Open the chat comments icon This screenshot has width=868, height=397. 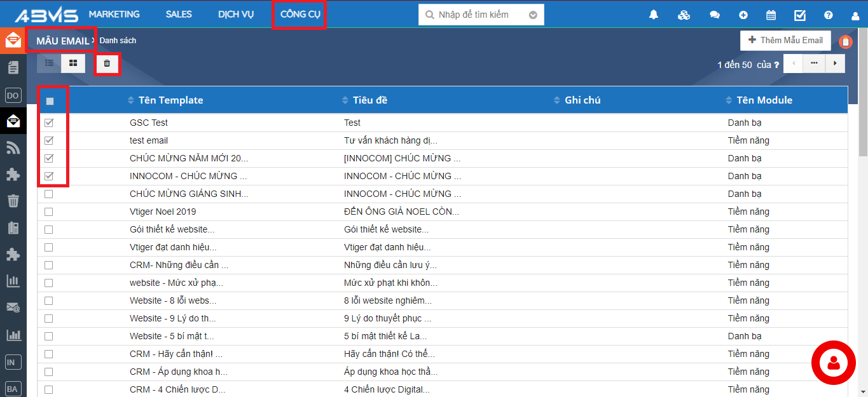pos(715,15)
